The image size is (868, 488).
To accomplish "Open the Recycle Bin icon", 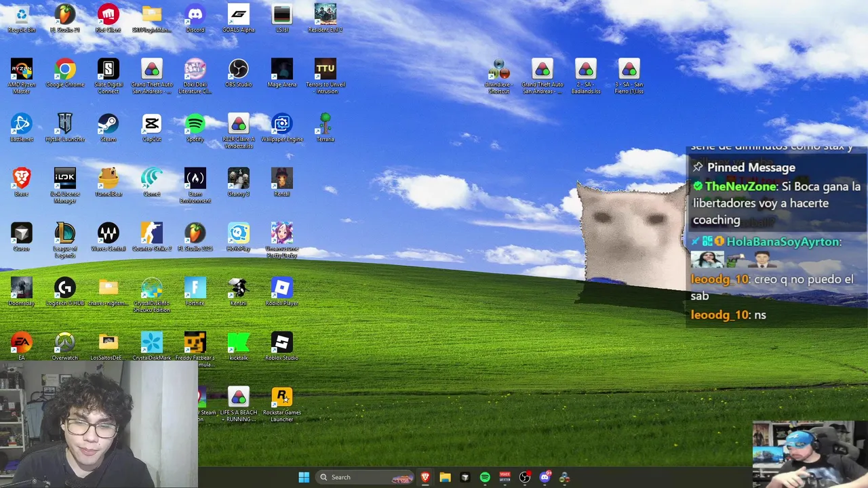I will [21, 18].
